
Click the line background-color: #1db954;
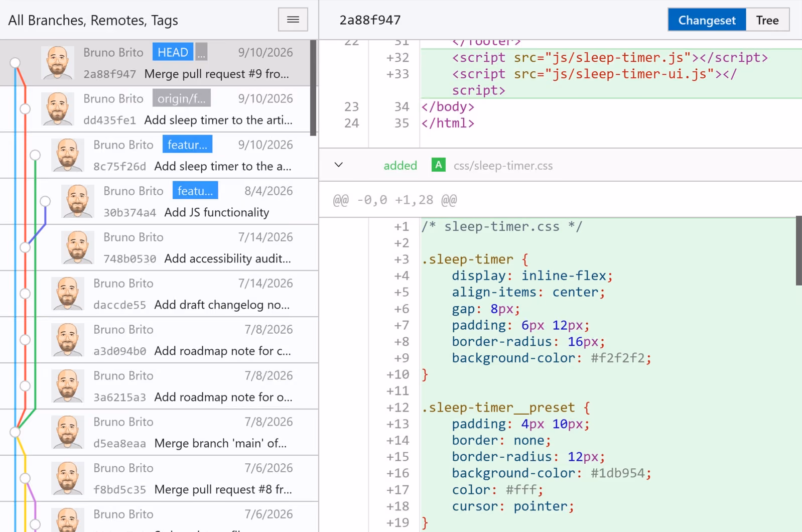[x=552, y=473]
